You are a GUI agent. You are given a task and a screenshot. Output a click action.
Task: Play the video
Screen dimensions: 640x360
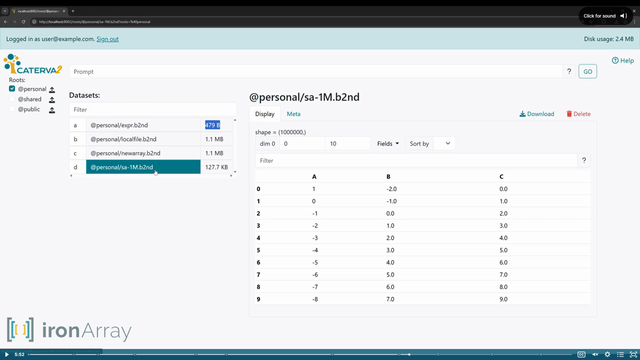7,354
